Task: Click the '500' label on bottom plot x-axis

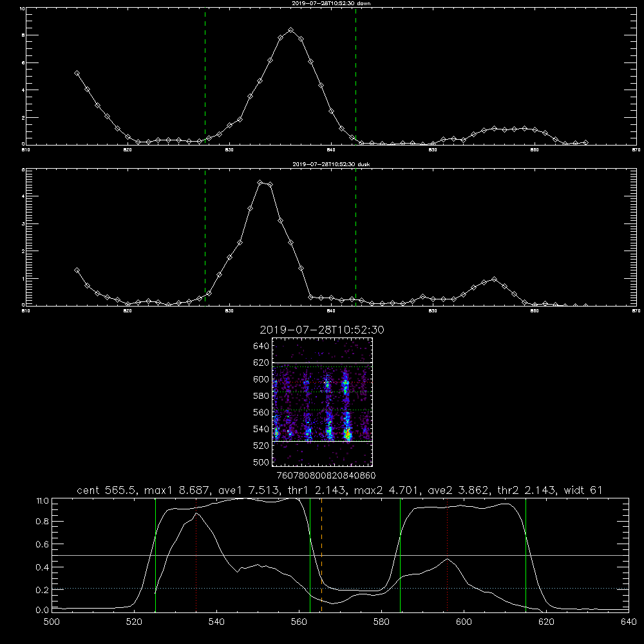Action: tap(52, 622)
